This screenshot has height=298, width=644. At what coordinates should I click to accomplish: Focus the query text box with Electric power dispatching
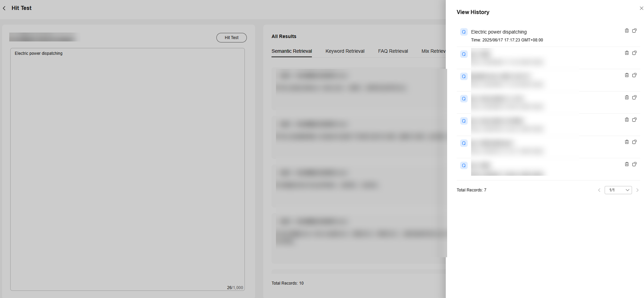127,169
